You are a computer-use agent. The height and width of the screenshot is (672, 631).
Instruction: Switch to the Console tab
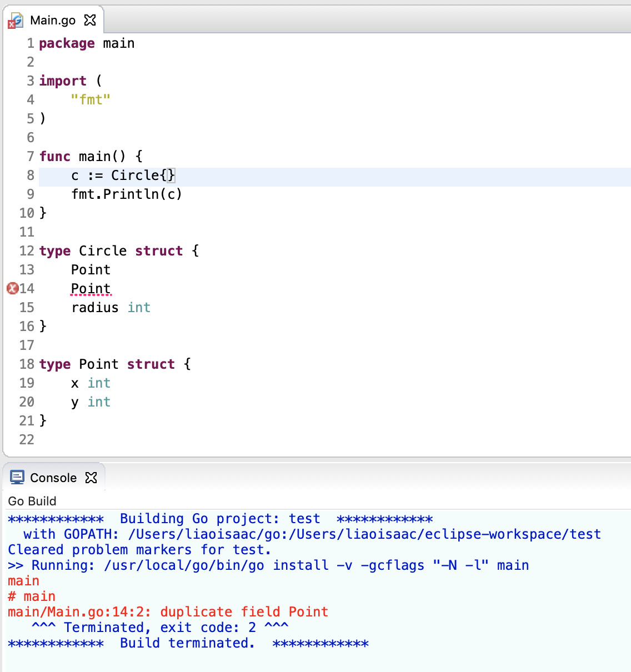pyautogui.click(x=53, y=478)
